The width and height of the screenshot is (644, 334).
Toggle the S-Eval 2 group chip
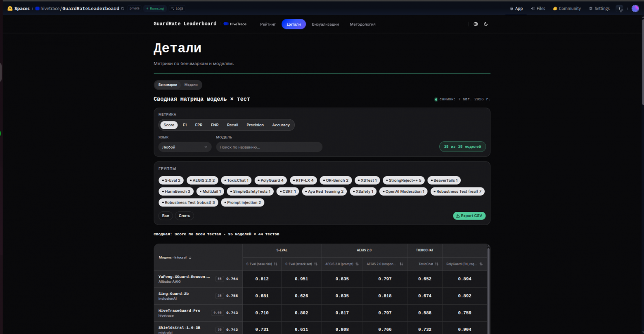[x=171, y=180]
